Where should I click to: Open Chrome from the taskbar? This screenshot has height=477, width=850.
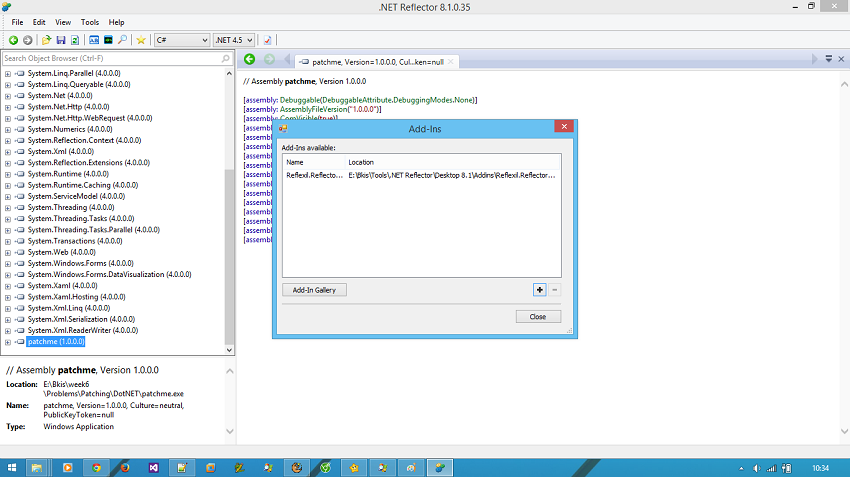coord(96,468)
